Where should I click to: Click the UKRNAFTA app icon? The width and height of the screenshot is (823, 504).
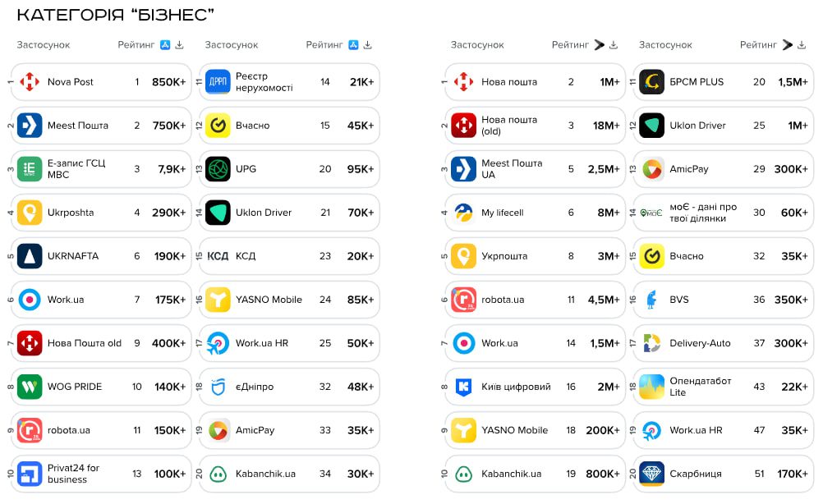coord(30,256)
